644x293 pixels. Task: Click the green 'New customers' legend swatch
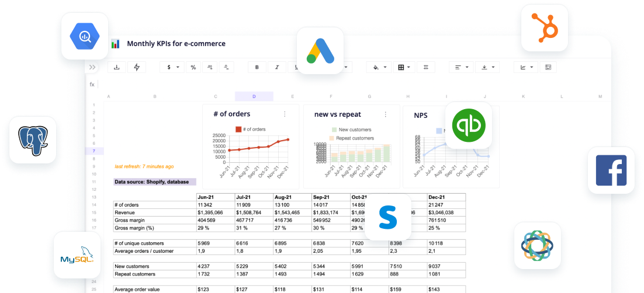coord(334,130)
